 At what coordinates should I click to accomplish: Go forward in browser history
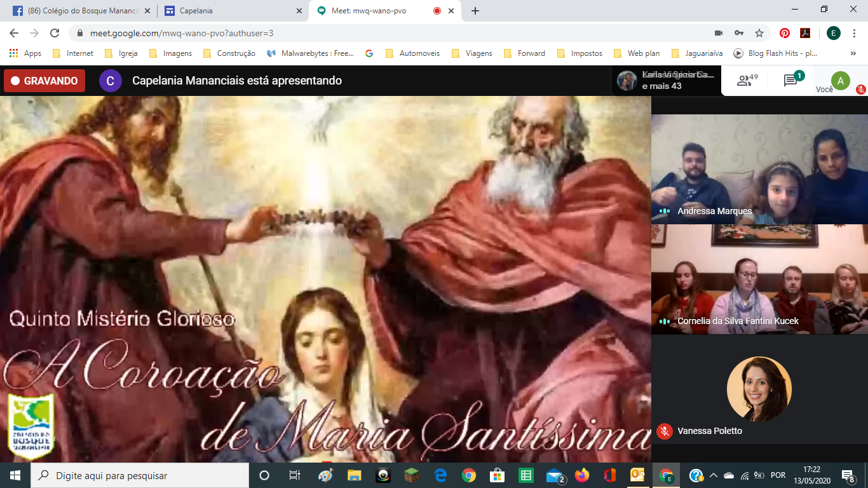pos(34,33)
